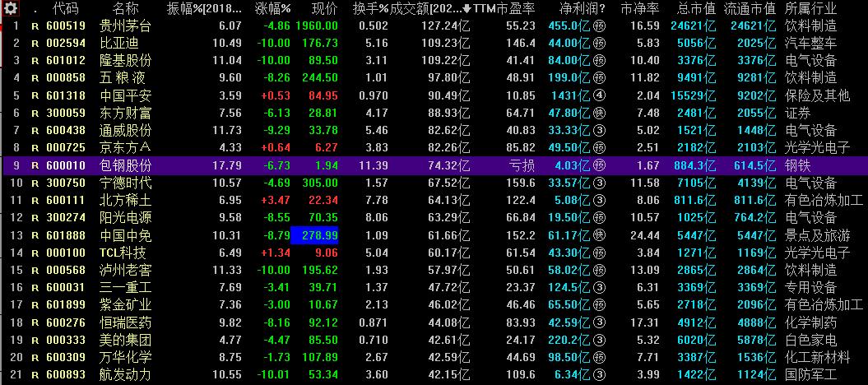The width and height of the screenshot is (868, 385).
Task: Click the 名称 column header
Action: click(x=126, y=8)
